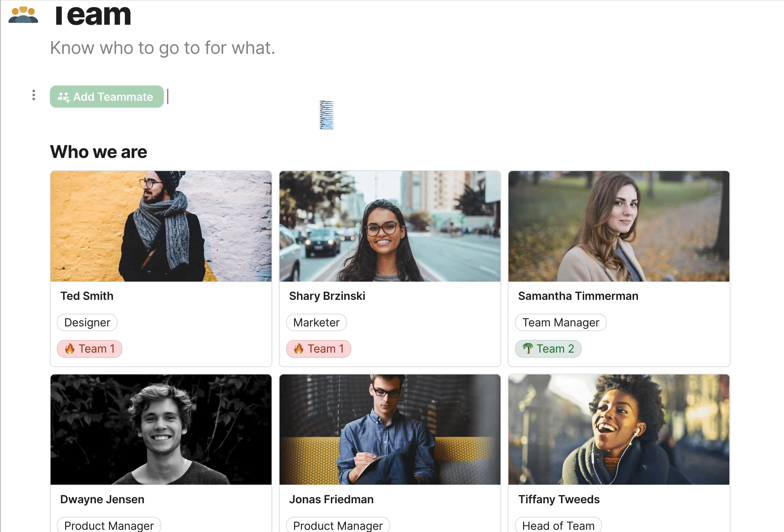Open Shary Brzinski's photo
Screen dimensions: 784x532
pos(390,226)
